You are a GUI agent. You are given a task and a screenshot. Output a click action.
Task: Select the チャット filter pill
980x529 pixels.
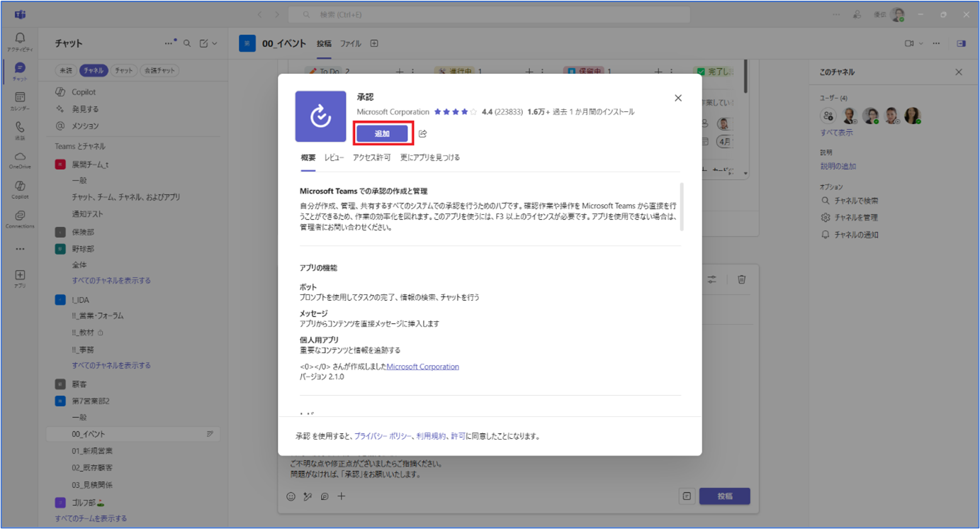point(124,70)
